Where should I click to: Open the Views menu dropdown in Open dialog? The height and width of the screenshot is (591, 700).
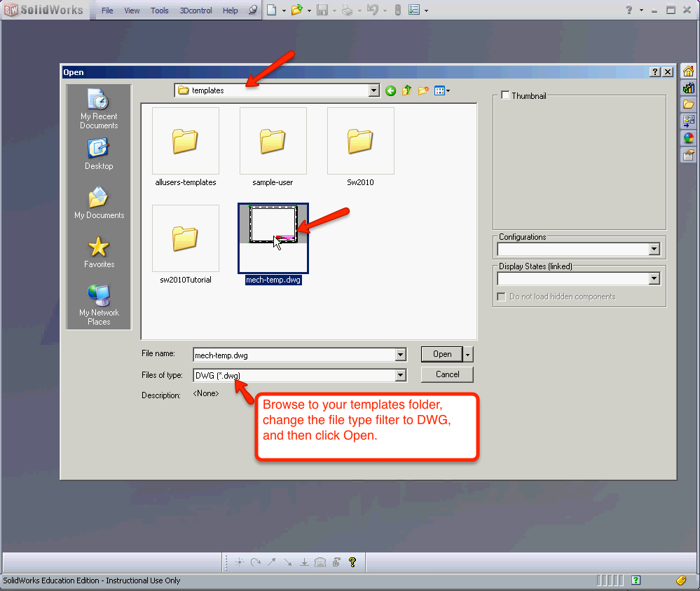tap(442, 90)
